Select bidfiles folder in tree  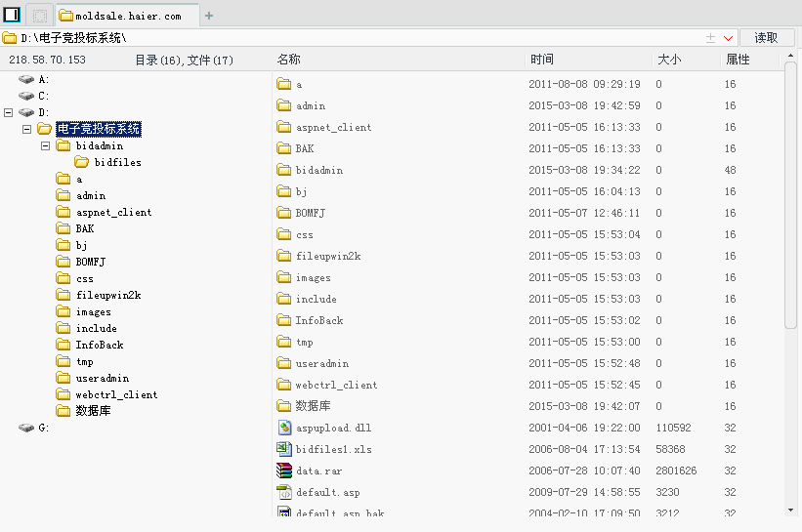pyautogui.click(x=117, y=162)
